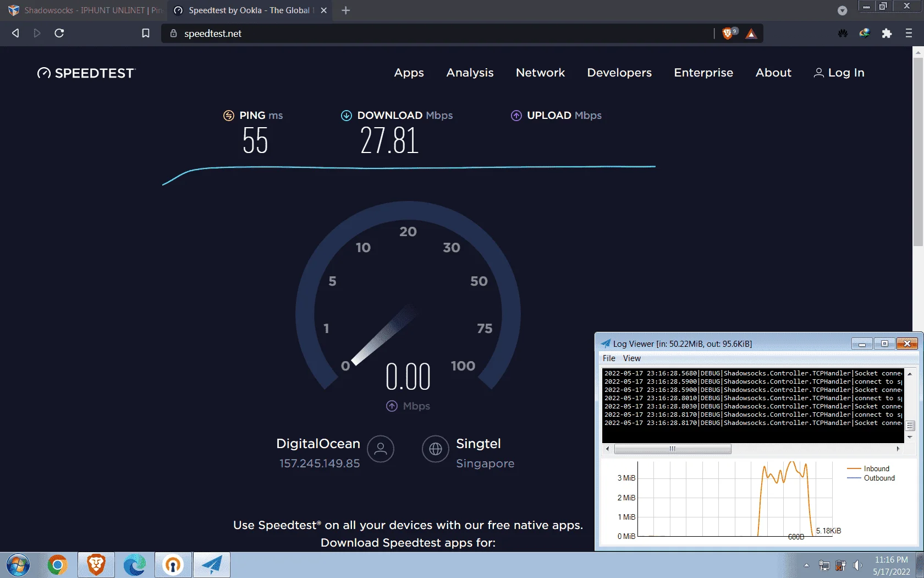Click the UPLOAD arrow icon
Screen dimensions: 924x578
point(516,116)
